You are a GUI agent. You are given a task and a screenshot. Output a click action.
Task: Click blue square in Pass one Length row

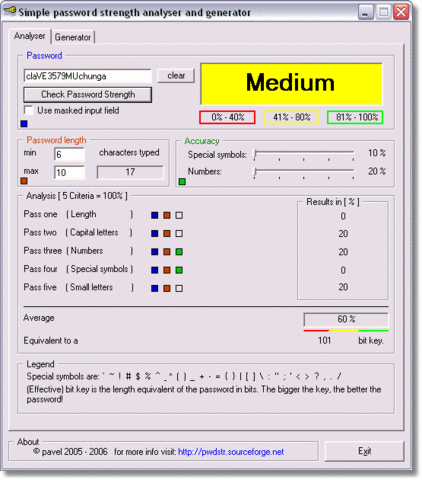point(155,215)
